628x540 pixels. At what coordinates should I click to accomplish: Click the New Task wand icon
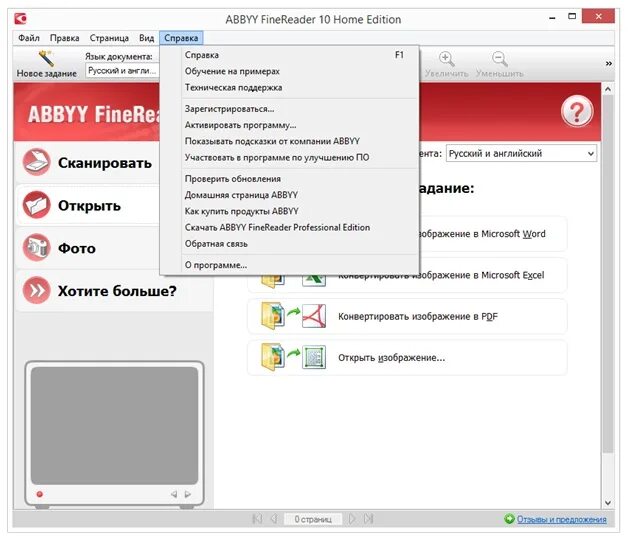(x=46, y=58)
